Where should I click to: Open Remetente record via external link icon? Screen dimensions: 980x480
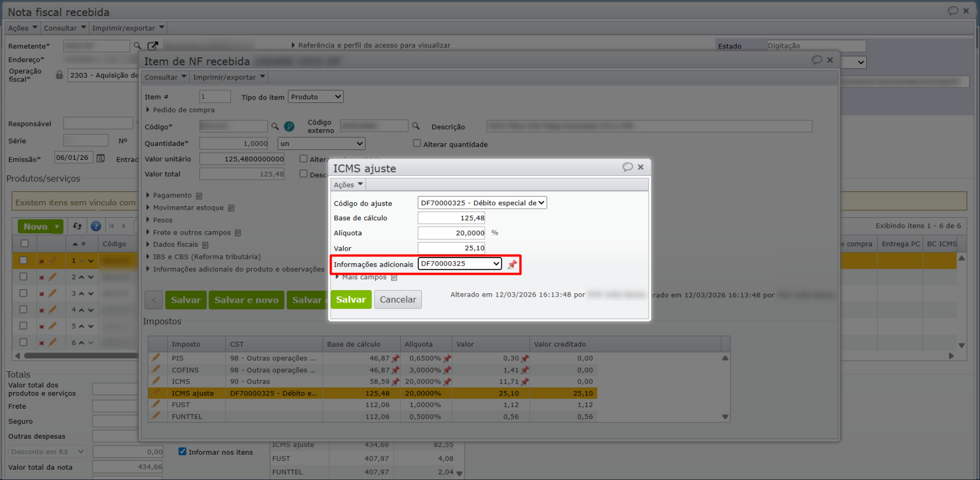[x=152, y=45]
